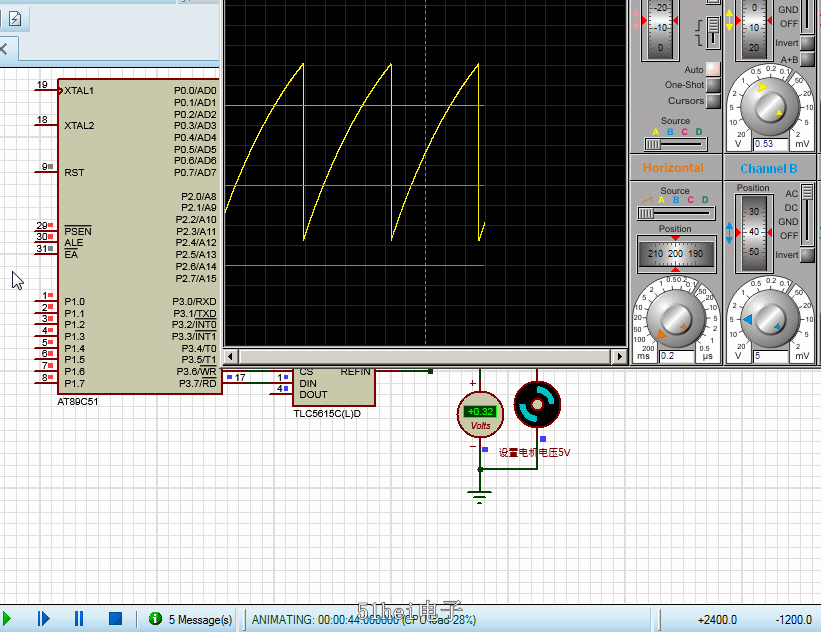Click the P1.0 pin label
Image resolution: width=821 pixels, height=632 pixels.
(x=74, y=302)
